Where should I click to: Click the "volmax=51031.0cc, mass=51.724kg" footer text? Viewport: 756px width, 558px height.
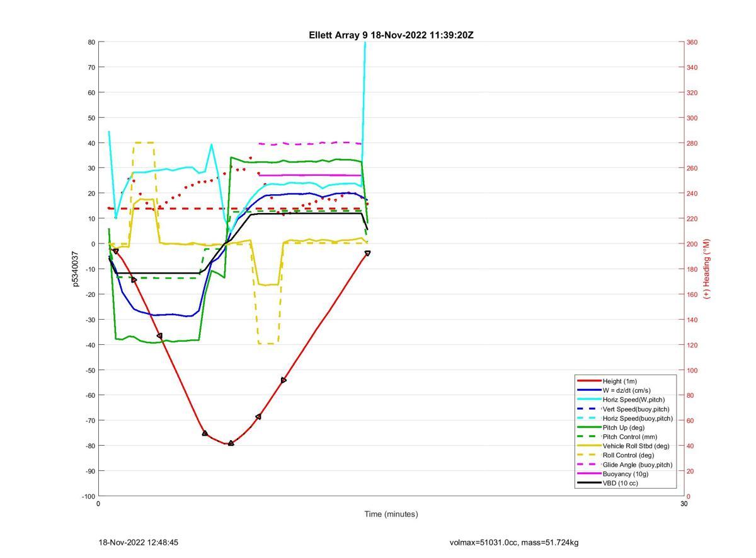click(514, 542)
